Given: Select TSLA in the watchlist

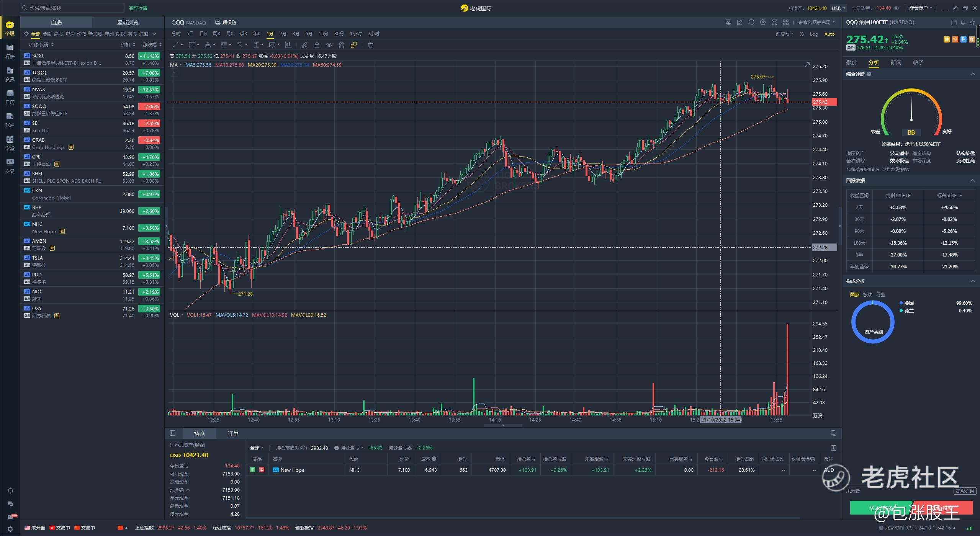Looking at the screenshot, I should pos(38,258).
